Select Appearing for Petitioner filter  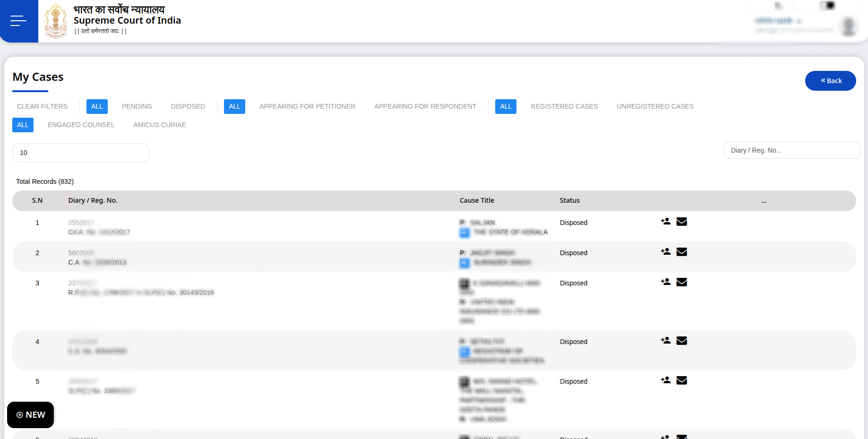coord(307,106)
